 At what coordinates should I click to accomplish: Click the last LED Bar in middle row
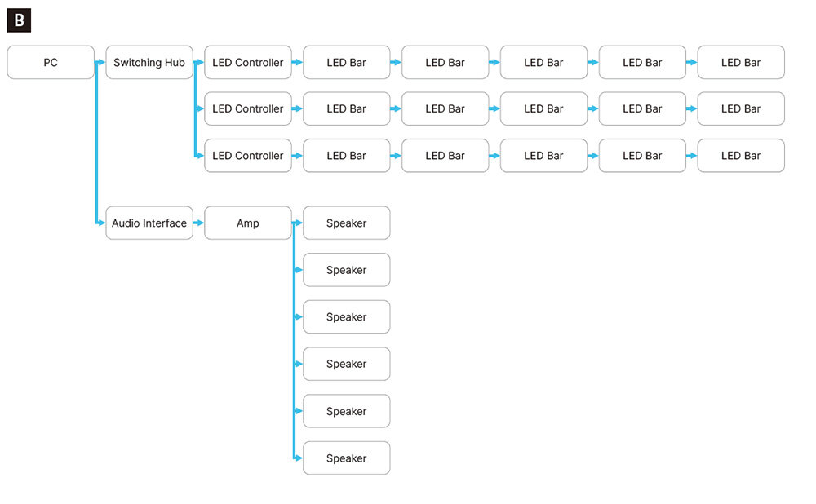[741, 108]
